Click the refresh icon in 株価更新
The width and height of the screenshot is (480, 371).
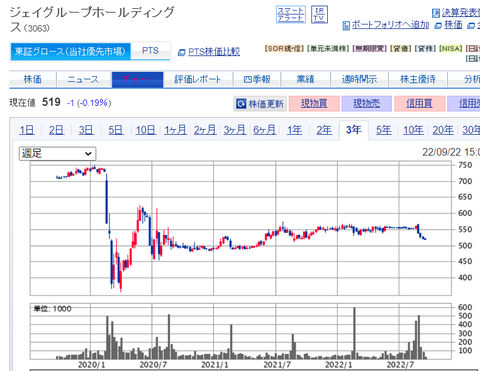(x=241, y=104)
